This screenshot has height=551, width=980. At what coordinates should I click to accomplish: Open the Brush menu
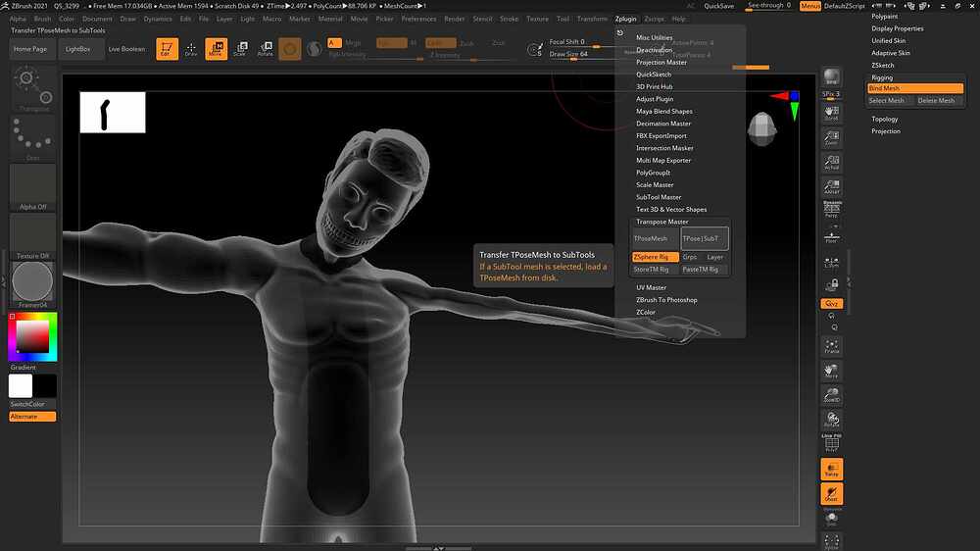pyautogui.click(x=42, y=19)
